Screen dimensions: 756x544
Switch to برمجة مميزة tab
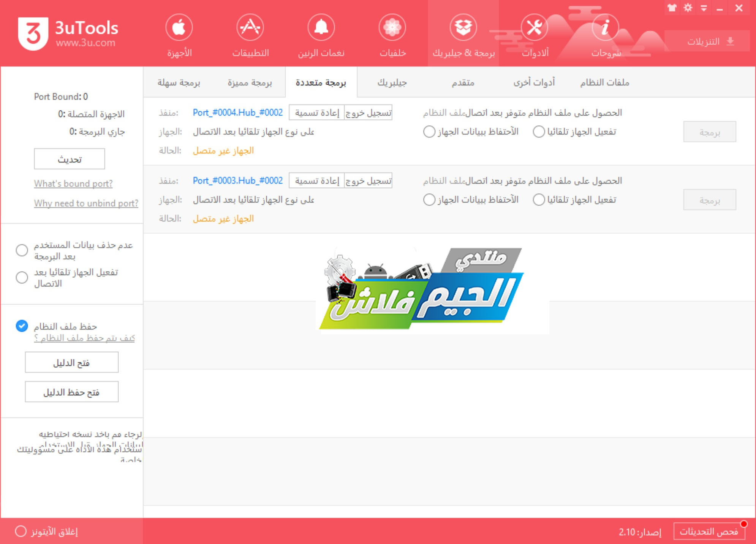250,82
